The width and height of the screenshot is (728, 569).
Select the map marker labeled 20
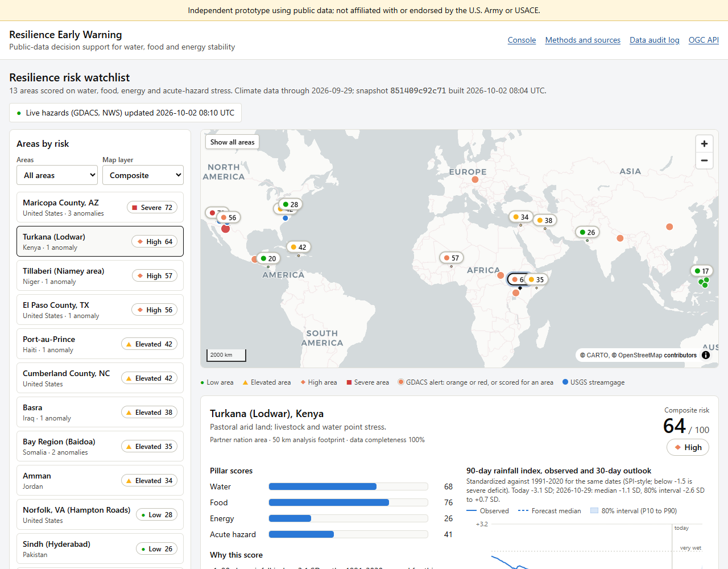(268, 258)
